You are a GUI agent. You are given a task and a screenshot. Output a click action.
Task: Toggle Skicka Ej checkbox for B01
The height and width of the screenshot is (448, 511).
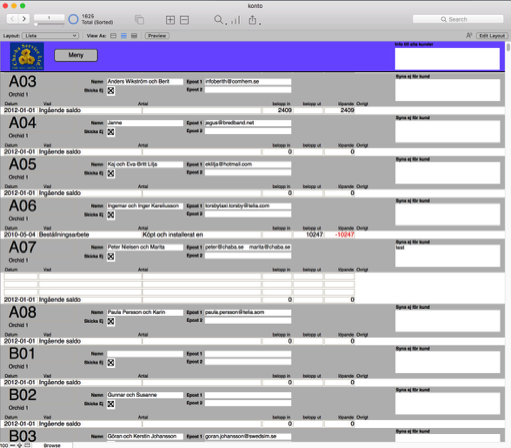(111, 363)
